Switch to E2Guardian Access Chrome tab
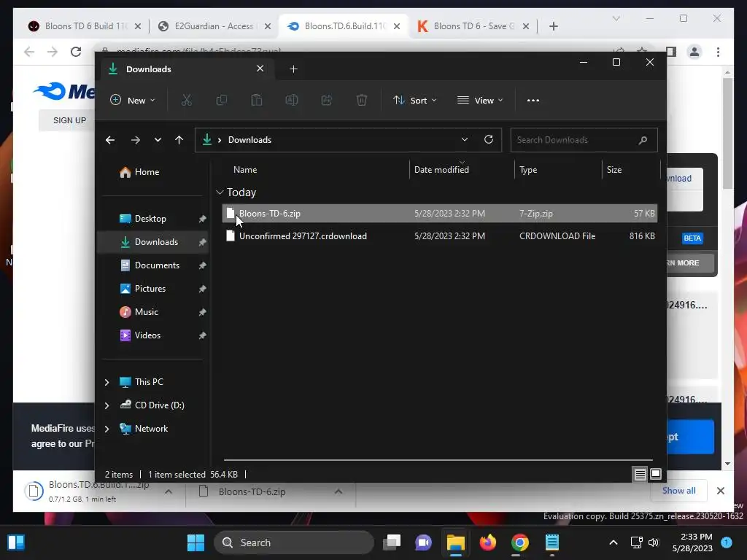 (x=214, y=26)
